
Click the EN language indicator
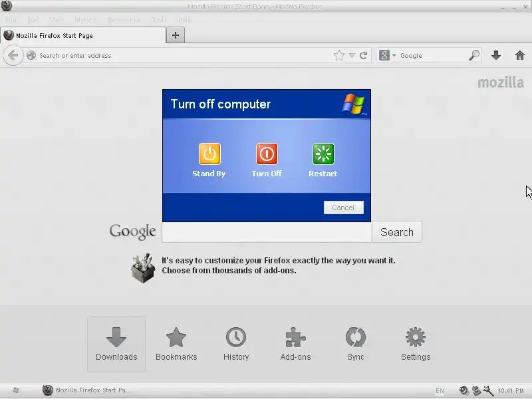coord(440,391)
